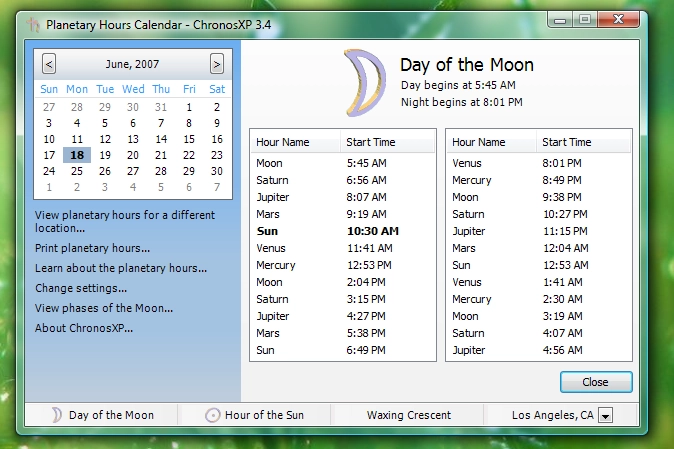Image resolution: width=674 pixels, height=449 pixels.
Task: Click Hour of the Sun status text
Action: [264, 415]
